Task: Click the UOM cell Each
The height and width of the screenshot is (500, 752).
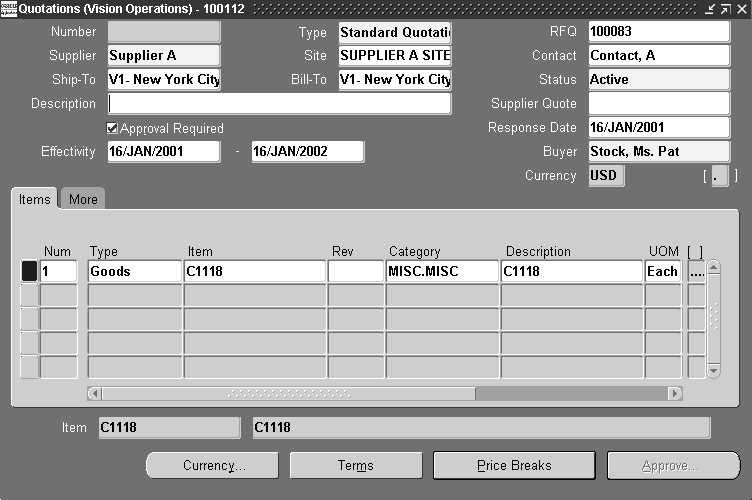Action: tap(663, 271)
